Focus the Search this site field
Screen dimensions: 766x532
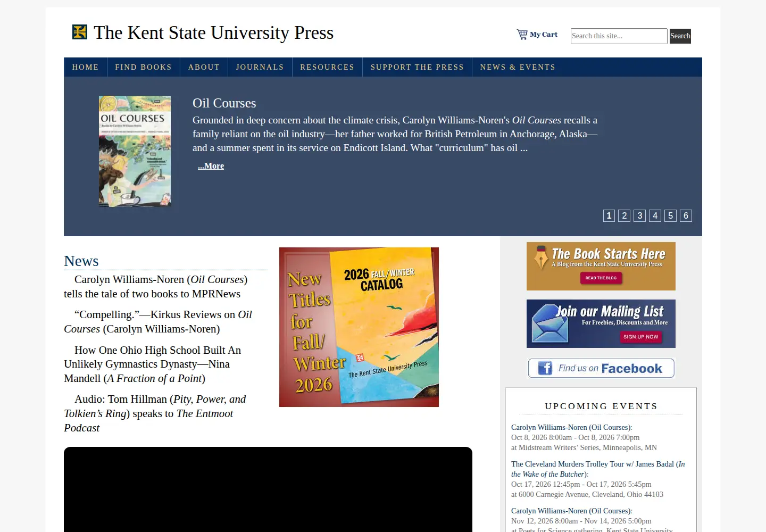(x=619, y=36)
